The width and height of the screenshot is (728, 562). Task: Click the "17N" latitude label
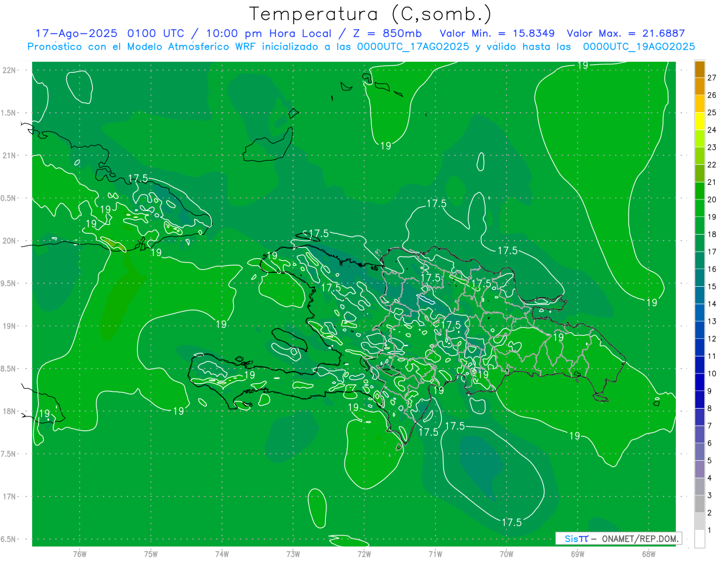[10, 497]
